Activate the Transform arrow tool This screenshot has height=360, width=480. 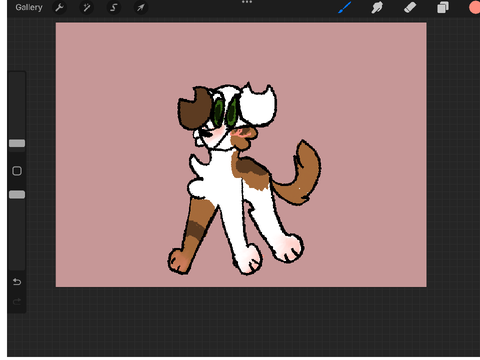[140, 7]
